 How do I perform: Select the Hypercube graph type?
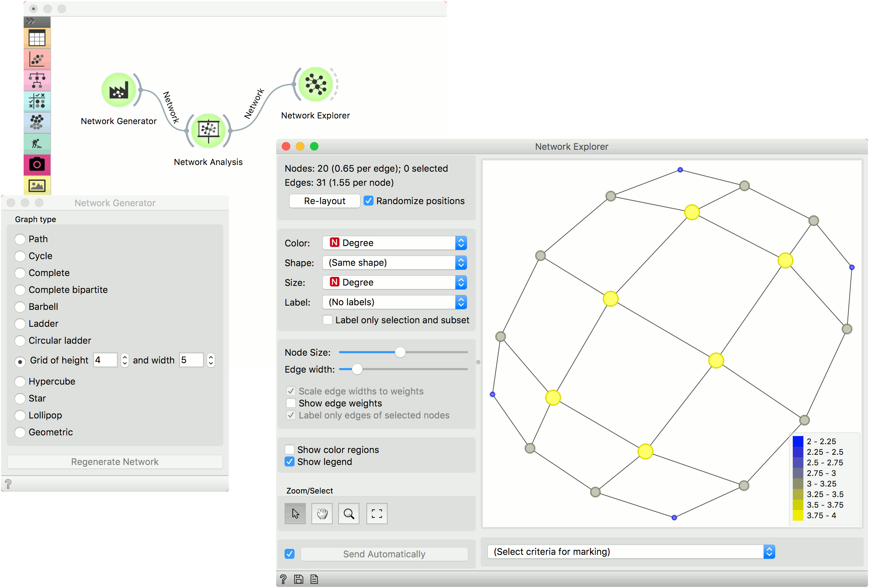[20, 382]
